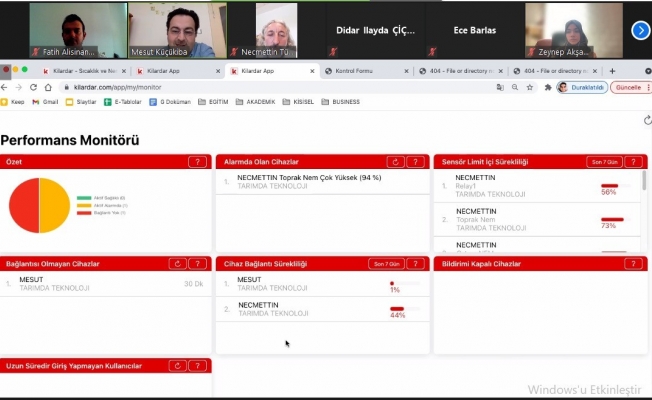
Task: Switch to the Kontrol Formu tab
Action: (365, 71)
